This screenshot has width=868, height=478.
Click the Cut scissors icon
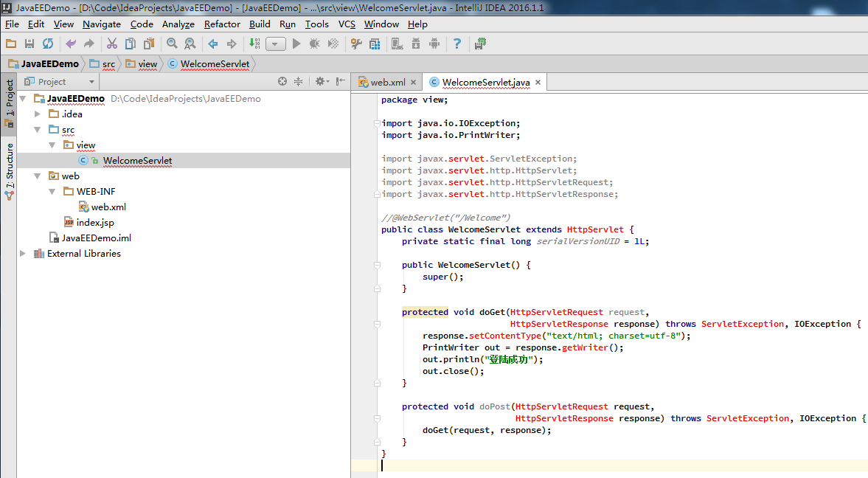tap(112, 44)
